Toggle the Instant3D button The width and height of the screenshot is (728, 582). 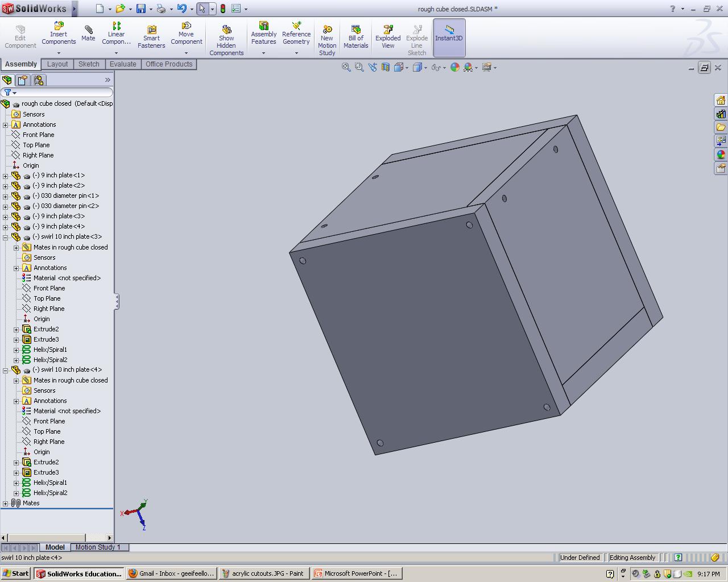click(449, 34)
